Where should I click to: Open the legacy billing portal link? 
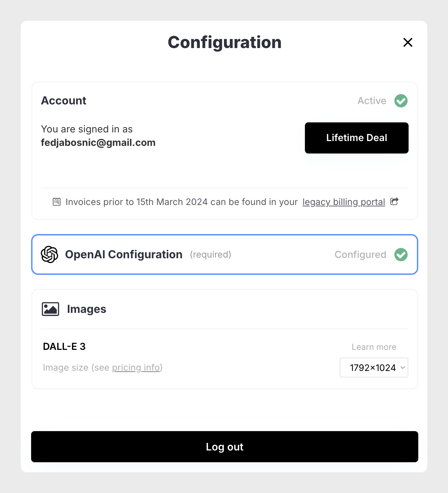344,202
